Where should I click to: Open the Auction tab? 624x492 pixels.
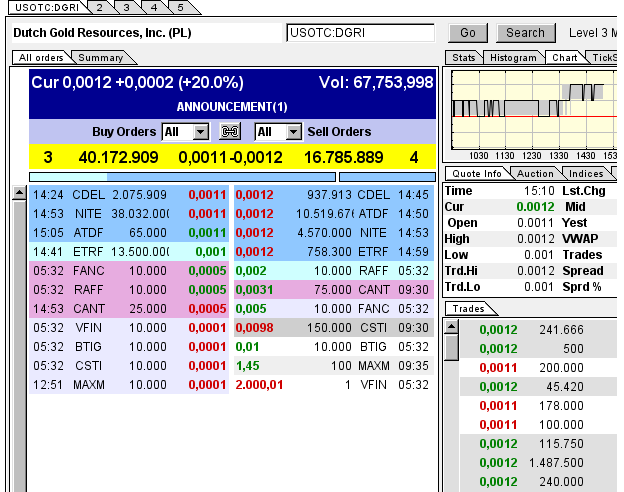[x=535, y=174]
